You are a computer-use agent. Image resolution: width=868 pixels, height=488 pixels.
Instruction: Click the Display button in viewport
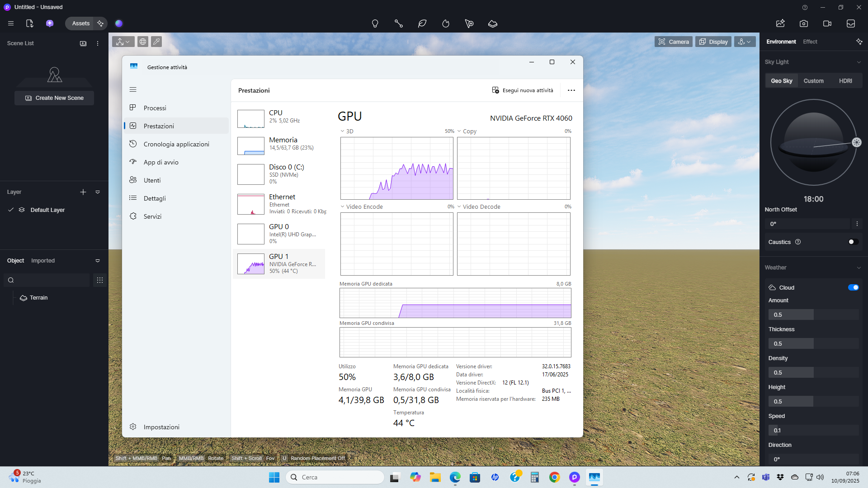tap(713, 42)
